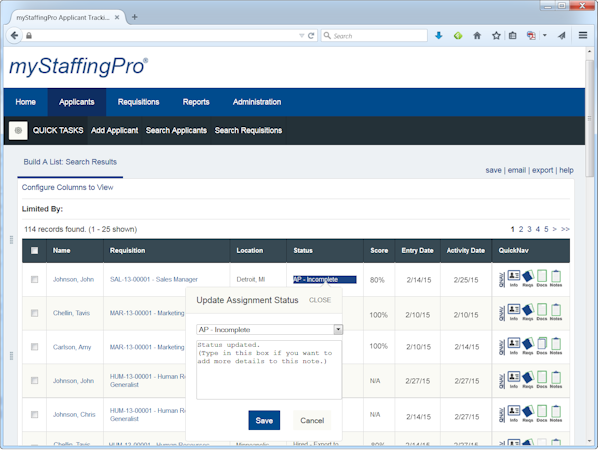This screenshot has height=450, width=598.
Task: Open Docs icon in Carlson, Amy row
Action: [x=542, y=346]
